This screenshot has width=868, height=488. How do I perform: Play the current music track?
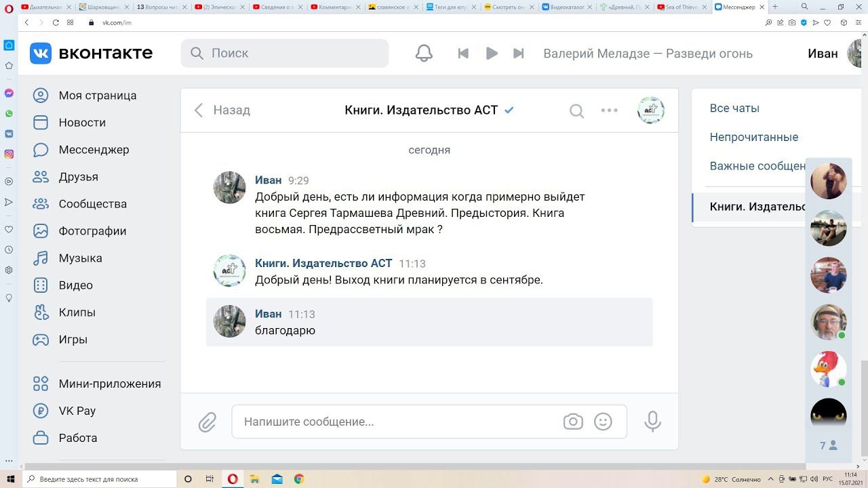tap(492, 54)
